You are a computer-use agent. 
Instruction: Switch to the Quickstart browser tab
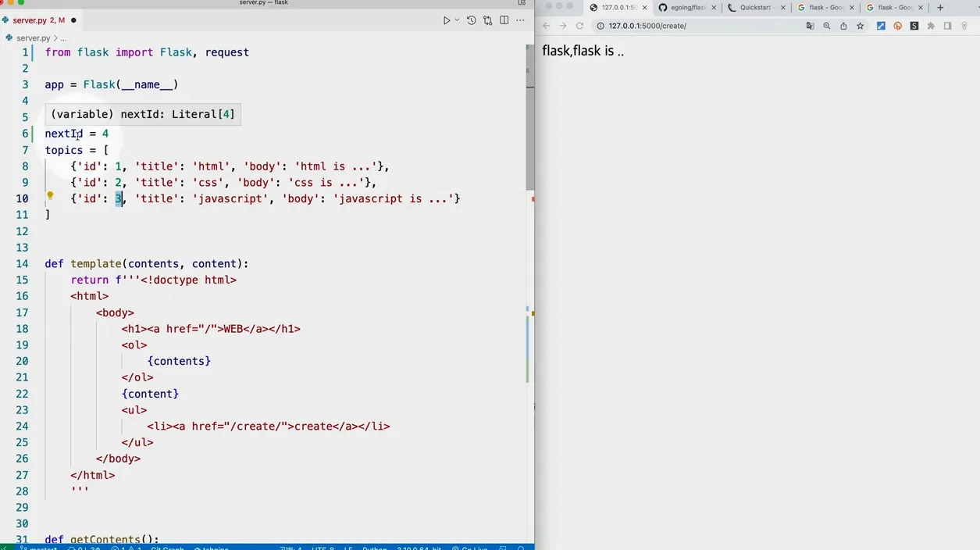[757, 8]
